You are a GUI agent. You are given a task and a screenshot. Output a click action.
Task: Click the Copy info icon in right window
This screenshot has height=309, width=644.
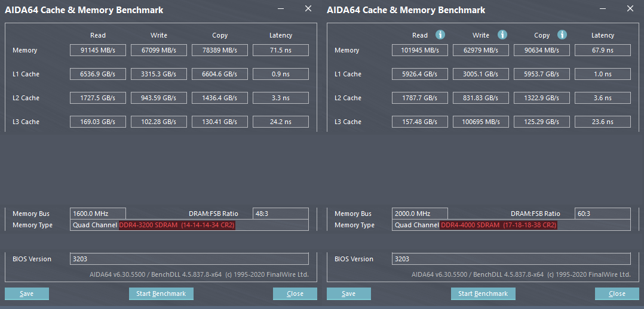tap(562, 35)
